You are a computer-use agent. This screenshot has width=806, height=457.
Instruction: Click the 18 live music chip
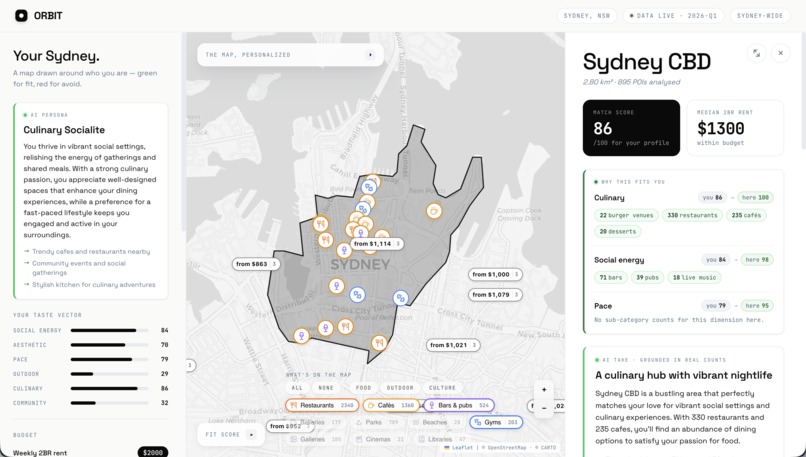[694, 278]
